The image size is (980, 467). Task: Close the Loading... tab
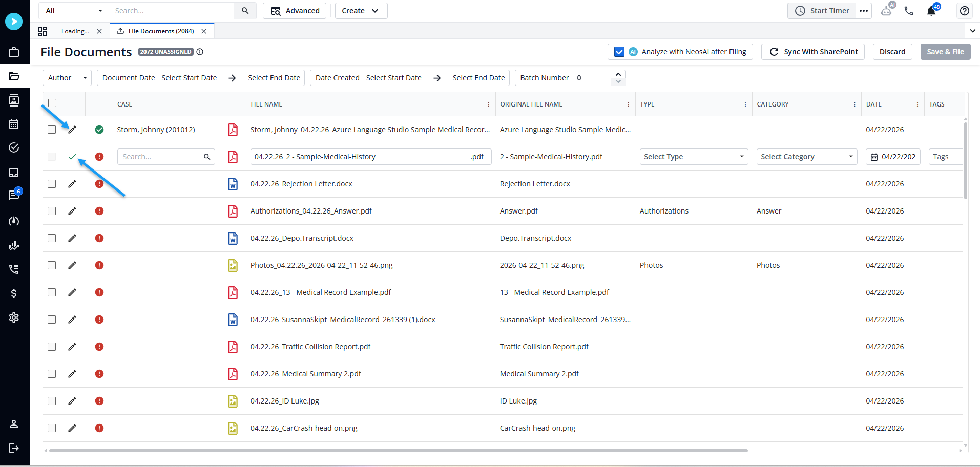pyautogui.click(x=99, y=31)
